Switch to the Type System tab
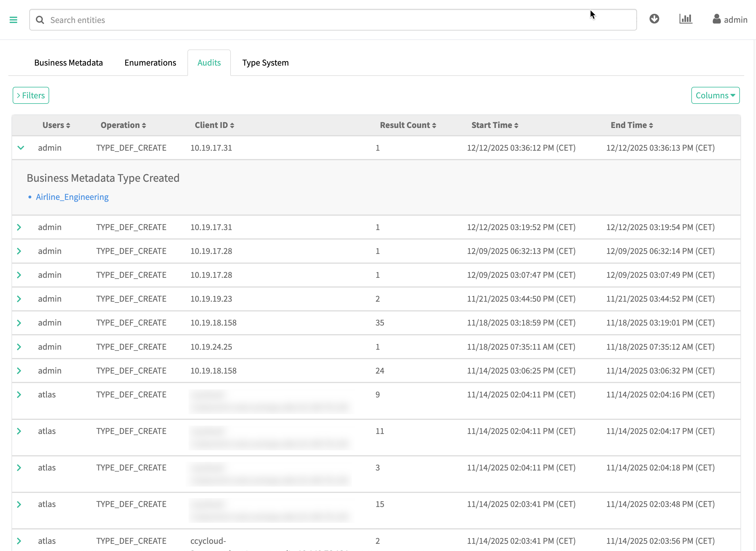 265,63
